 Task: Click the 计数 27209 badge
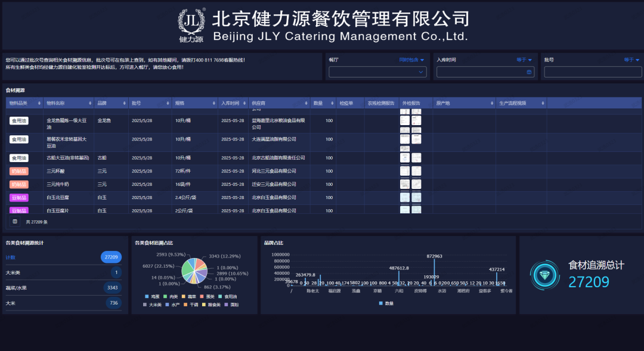(112, 257)
